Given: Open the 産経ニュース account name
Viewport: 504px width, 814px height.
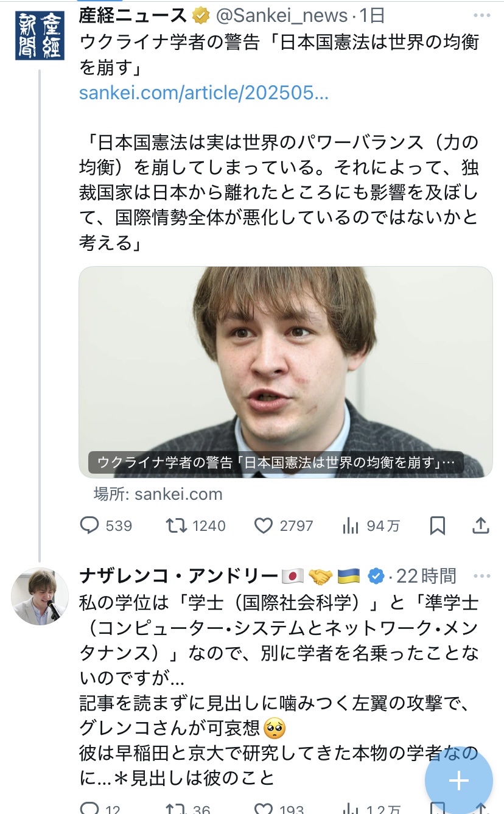Looking at the screenshot, I should (x=133, y=16).
